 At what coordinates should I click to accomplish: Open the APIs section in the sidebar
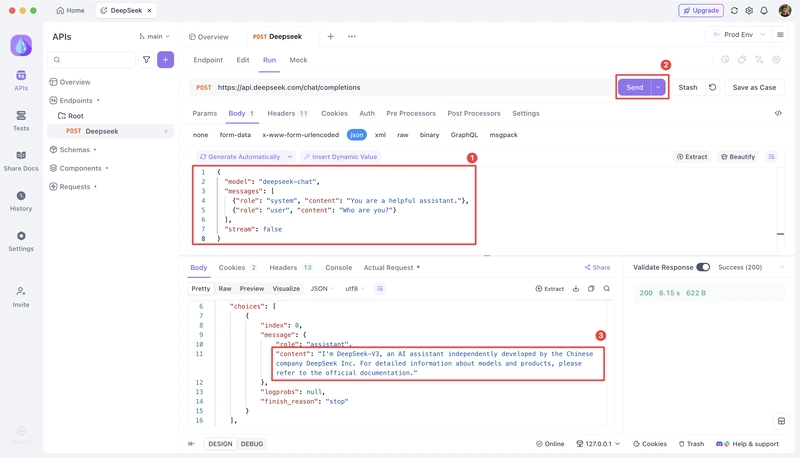pyautogui.click(x=21, y=81)
